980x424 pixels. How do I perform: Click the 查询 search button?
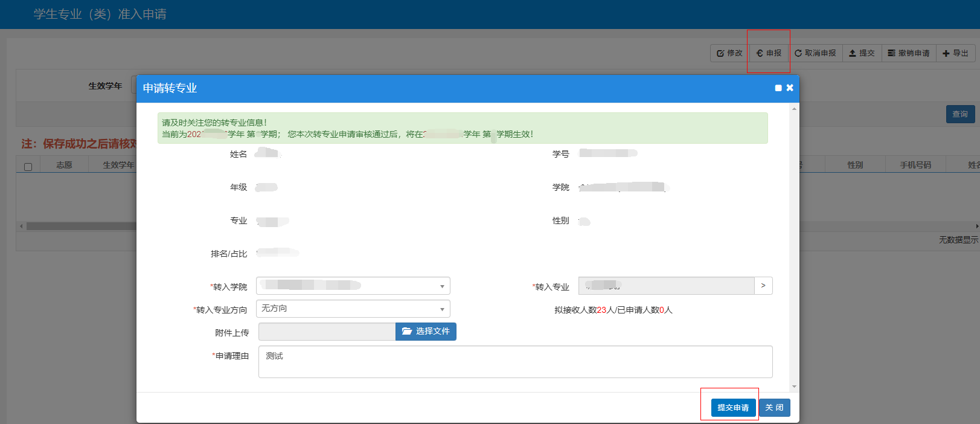coord(959,114)
